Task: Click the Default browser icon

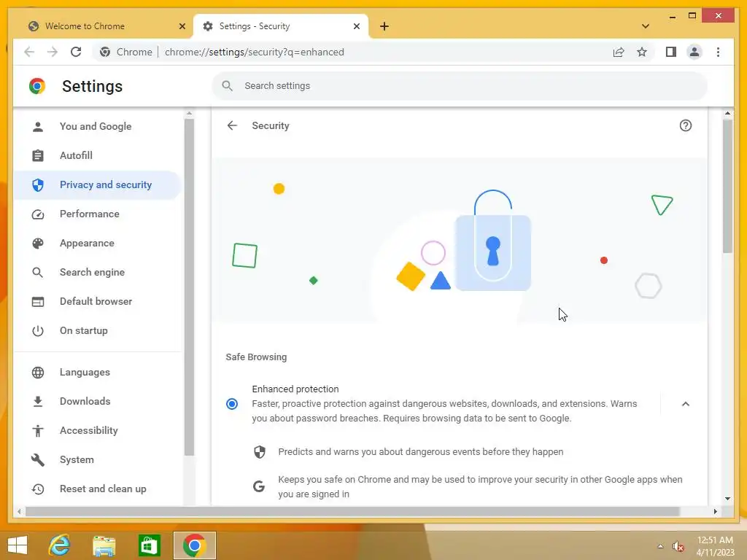Action: 38,301
